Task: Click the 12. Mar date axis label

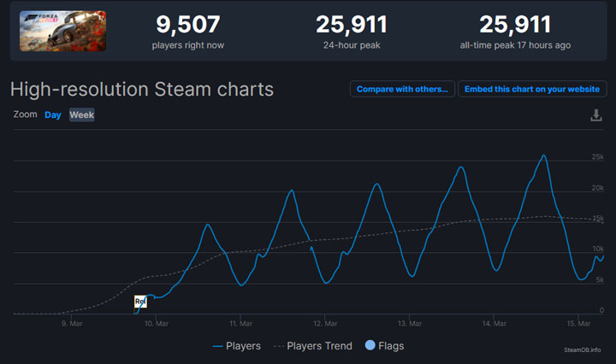Action: coord(324,324)
